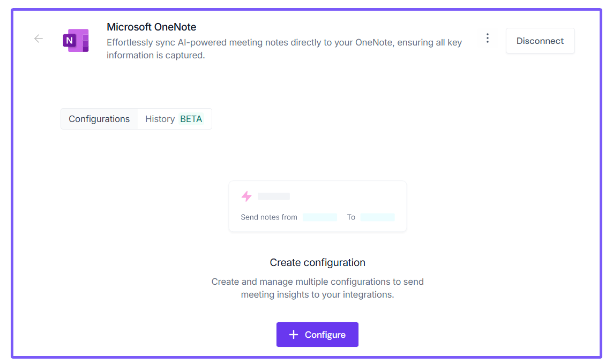Click the source placeholder after "Send notes from"

pyautogui.click(x=320, y=217)
